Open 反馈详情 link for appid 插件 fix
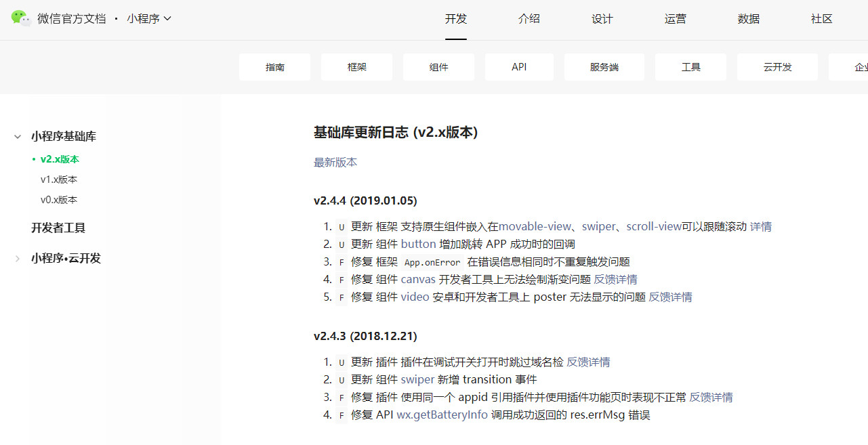This screenshot has height=445, width=868. 711,398
